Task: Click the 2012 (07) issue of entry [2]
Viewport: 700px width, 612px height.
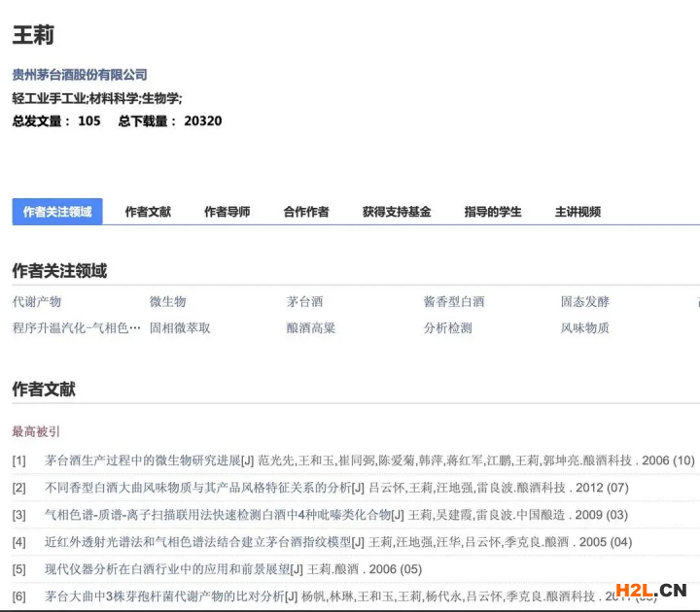Action: tap(602, 488)
